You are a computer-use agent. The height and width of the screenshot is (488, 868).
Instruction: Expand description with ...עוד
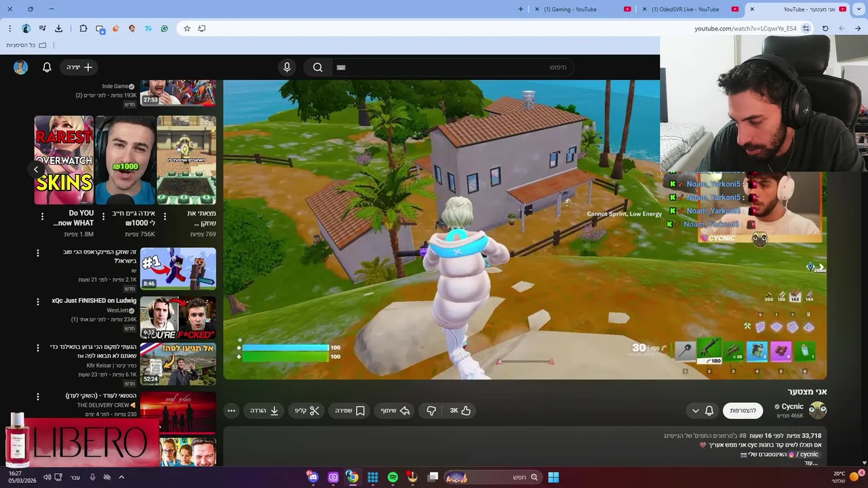tap(811, 463)
